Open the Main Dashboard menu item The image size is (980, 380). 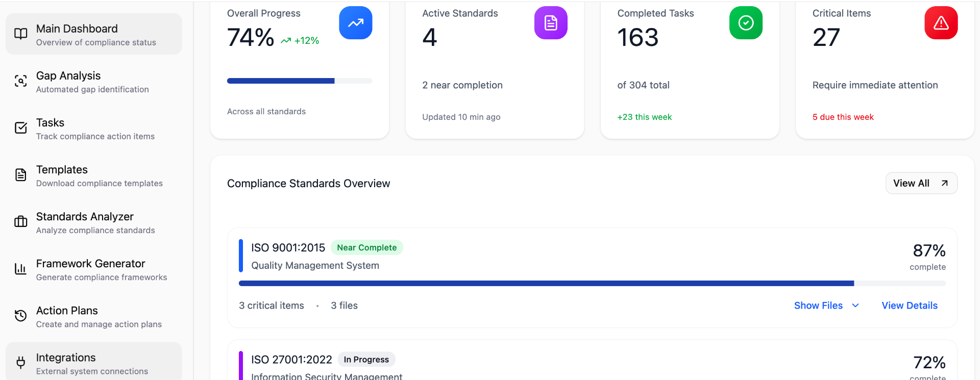click(x=94, y=34)
